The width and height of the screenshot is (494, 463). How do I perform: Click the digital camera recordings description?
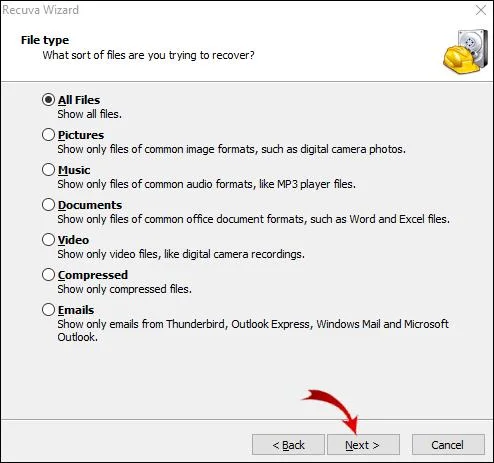181,254
